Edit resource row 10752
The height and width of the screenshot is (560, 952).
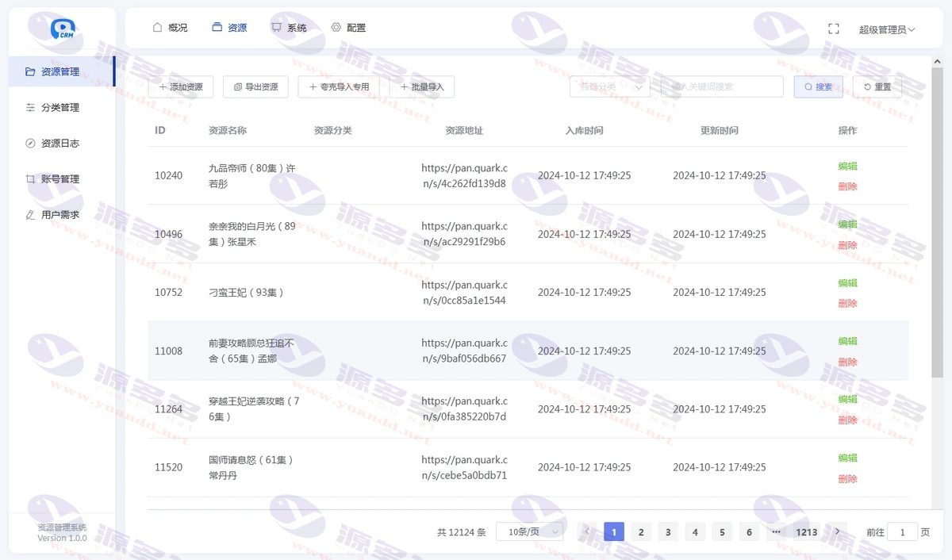[x=847, y=282]
